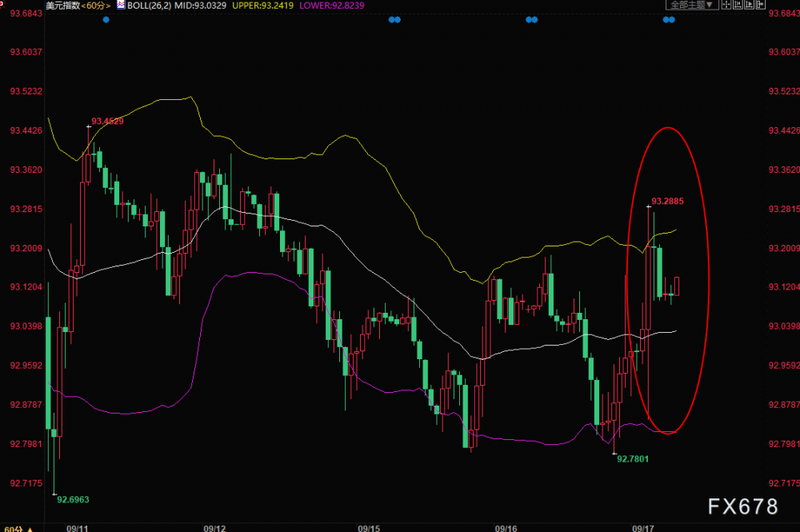This screenshot has height=532, width=800.
Task: Click the chart playback icon in toolbar
Action: point(749,5)
